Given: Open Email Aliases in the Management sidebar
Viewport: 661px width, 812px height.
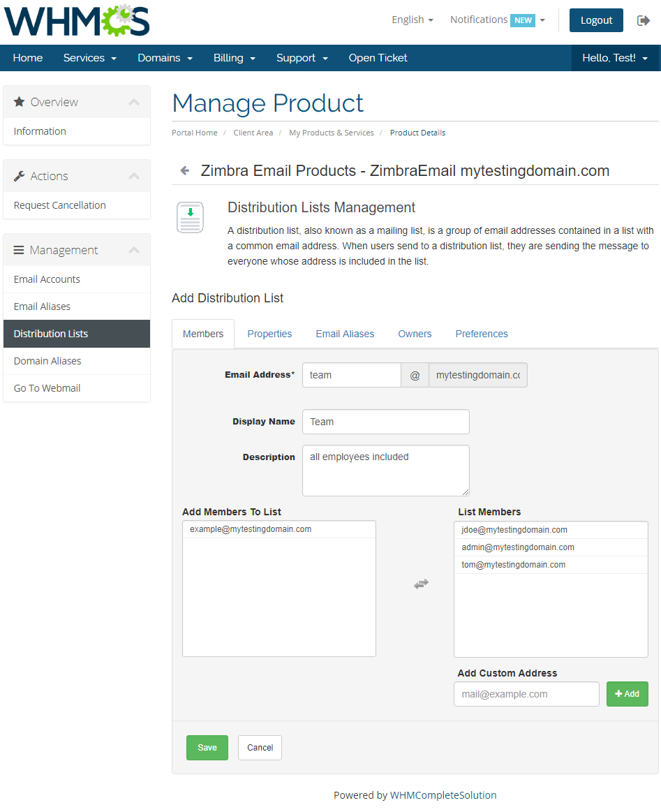Looking at the screenshot, I should tap(77, 307).
